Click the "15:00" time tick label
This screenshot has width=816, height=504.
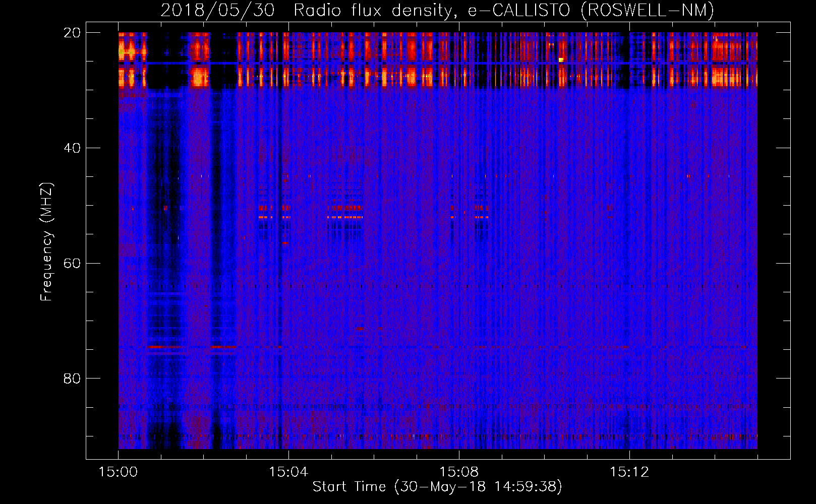click(118, 472)
